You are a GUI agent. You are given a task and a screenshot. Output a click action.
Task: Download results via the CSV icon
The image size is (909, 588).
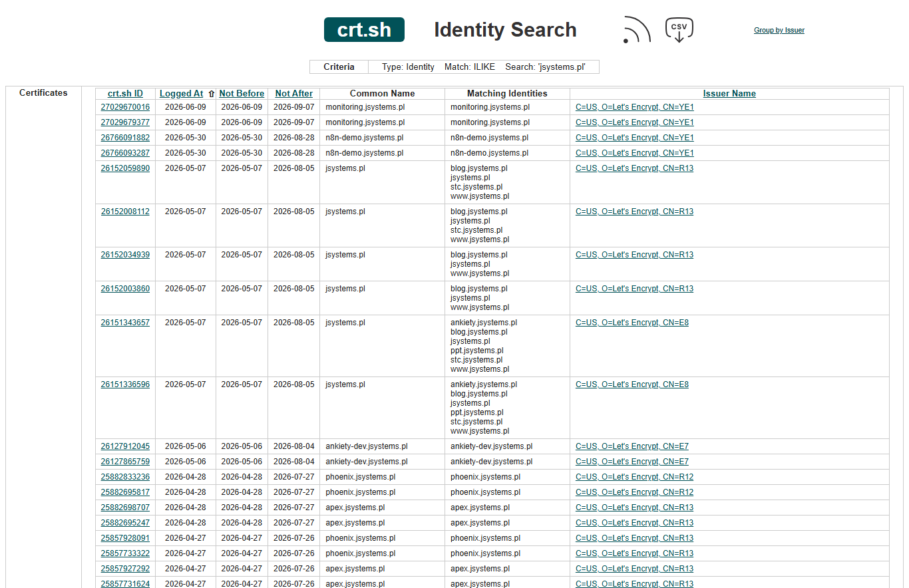(679, 30)
